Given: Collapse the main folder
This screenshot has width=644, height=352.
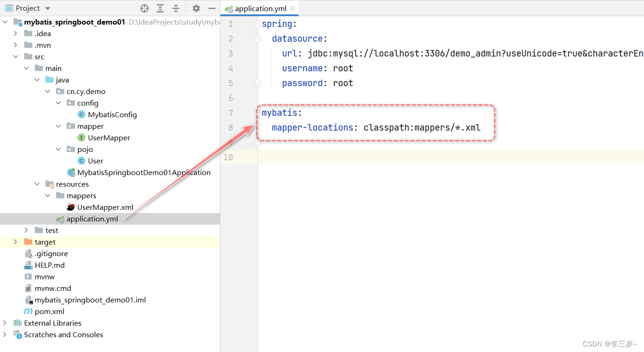Looking at the screenshot, I should point(26,68).
